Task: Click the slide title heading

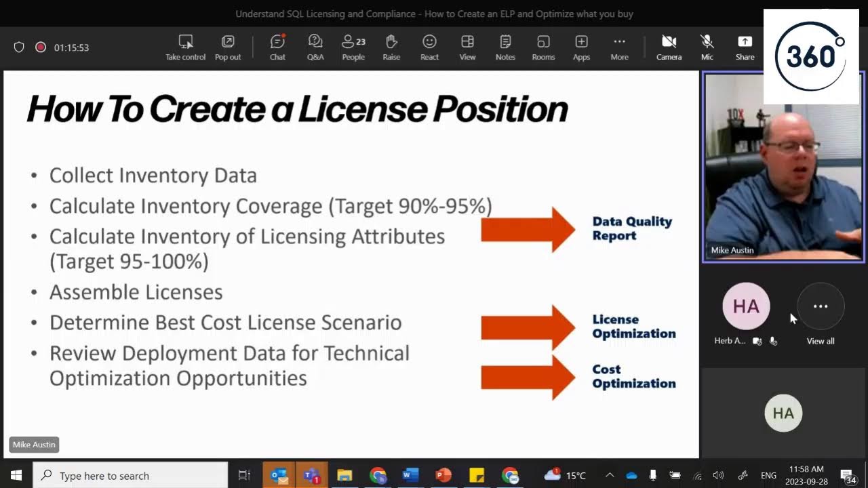Action: coord(297,109)
